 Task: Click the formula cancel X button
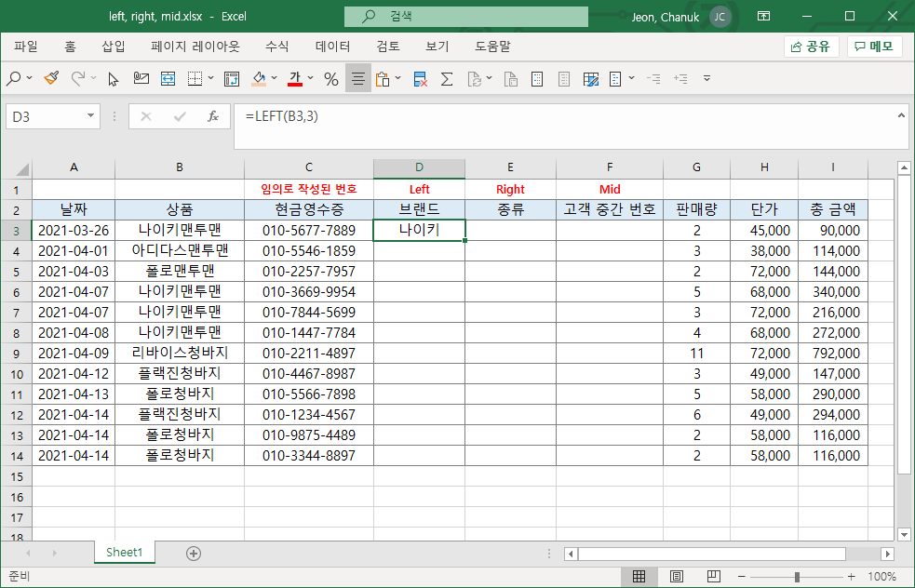tap(146, 116)
